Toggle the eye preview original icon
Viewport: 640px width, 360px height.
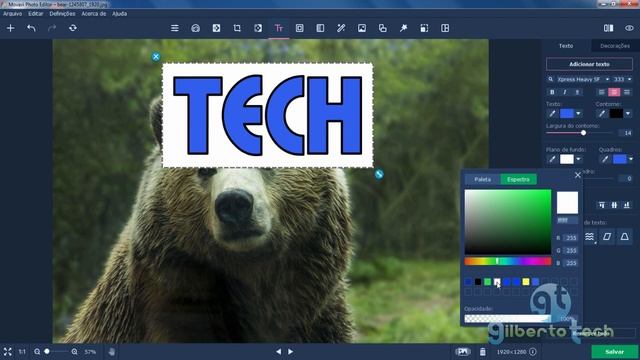[x=629, y=28]
